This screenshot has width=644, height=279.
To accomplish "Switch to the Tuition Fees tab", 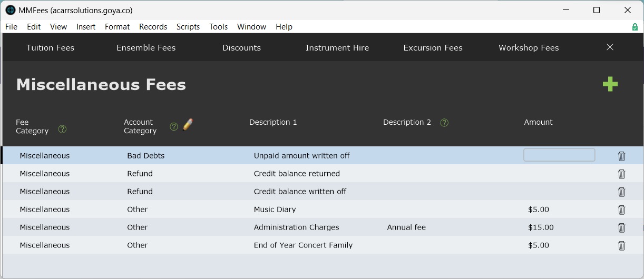I will (x=50, y=48).
